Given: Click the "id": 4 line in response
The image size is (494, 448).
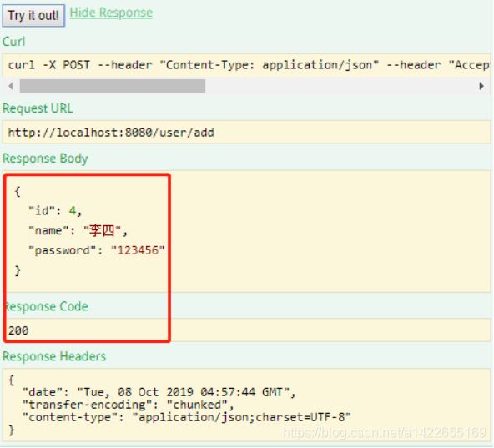Looking at the screenshot, I should pos(55,210).
